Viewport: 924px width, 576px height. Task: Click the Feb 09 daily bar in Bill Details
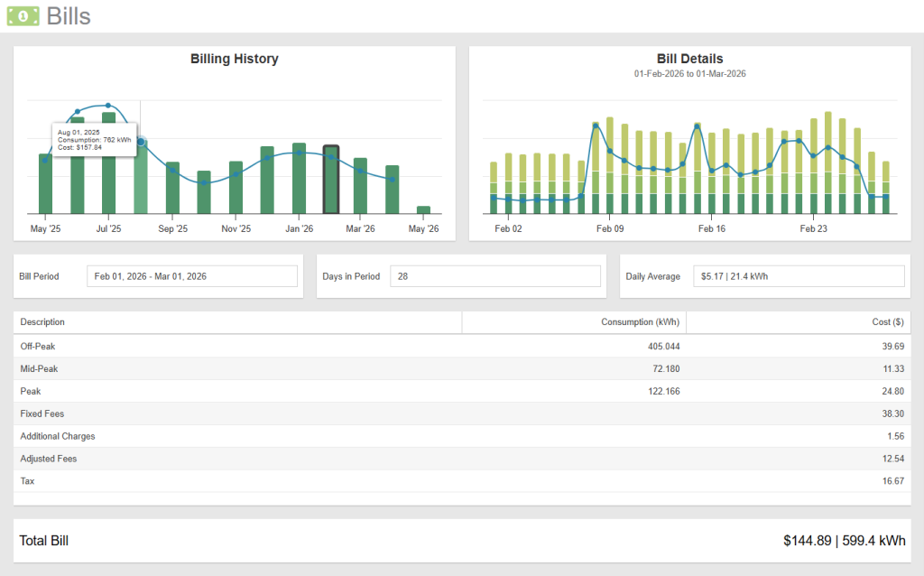click(x=610, y=165)
